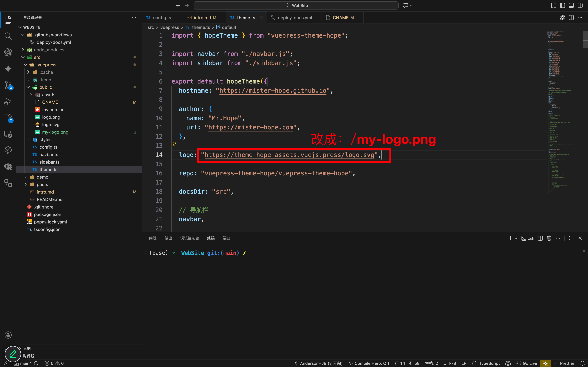588x367 pixels.
Task: Open the Accounts icon in activity bar
Action: (8, 335)
